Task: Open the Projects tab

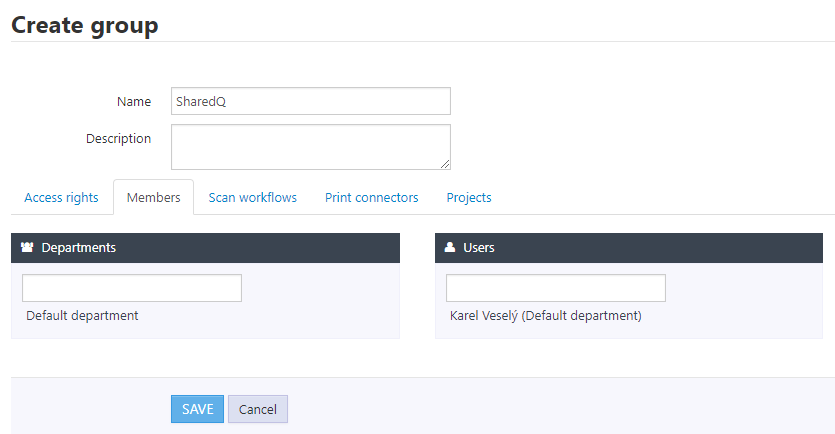Action: [469, 198]
